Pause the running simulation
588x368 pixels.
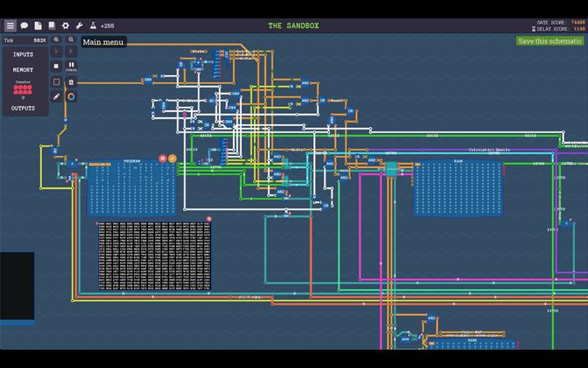[x=71, y=66]
